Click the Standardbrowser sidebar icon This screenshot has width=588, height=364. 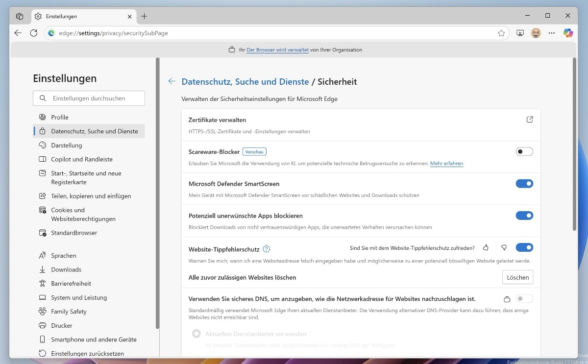(x=42, y=233)
